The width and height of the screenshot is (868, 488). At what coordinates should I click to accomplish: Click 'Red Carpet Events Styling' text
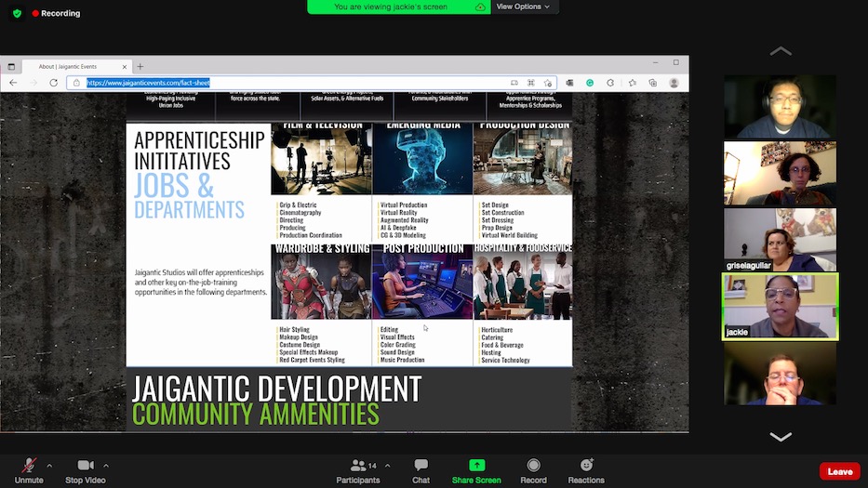[312, 360]
